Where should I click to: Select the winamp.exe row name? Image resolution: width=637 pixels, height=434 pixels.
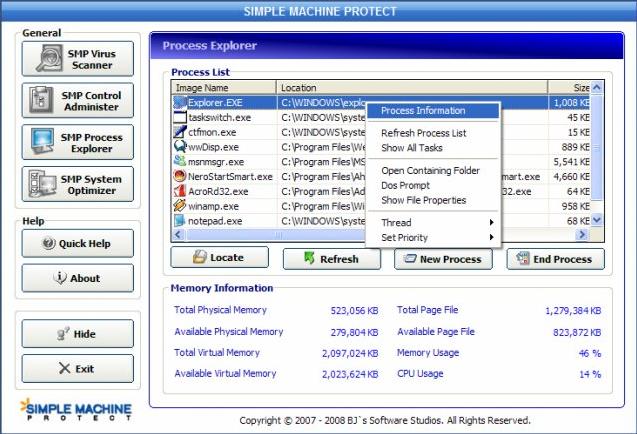click(x=213, y=206)
